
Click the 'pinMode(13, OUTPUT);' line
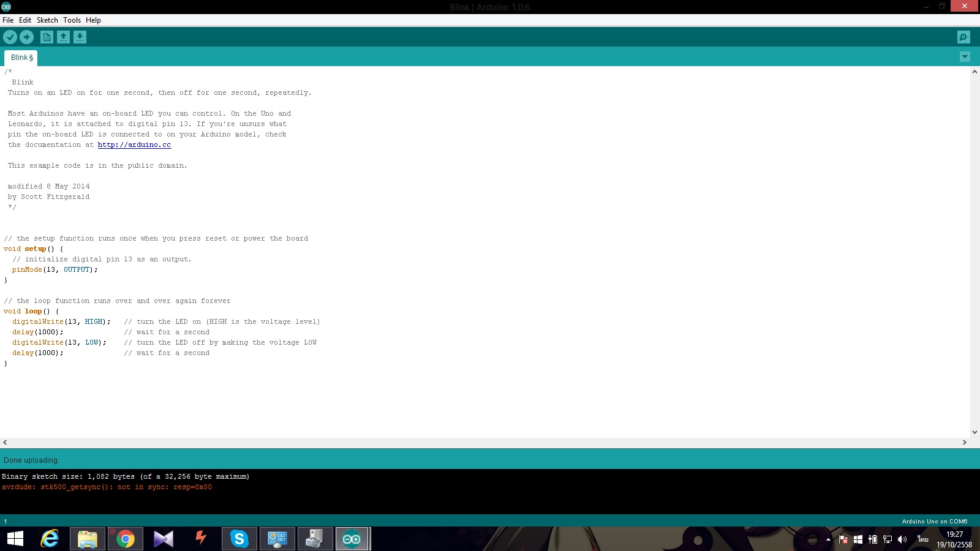click(x=55, y=270)
